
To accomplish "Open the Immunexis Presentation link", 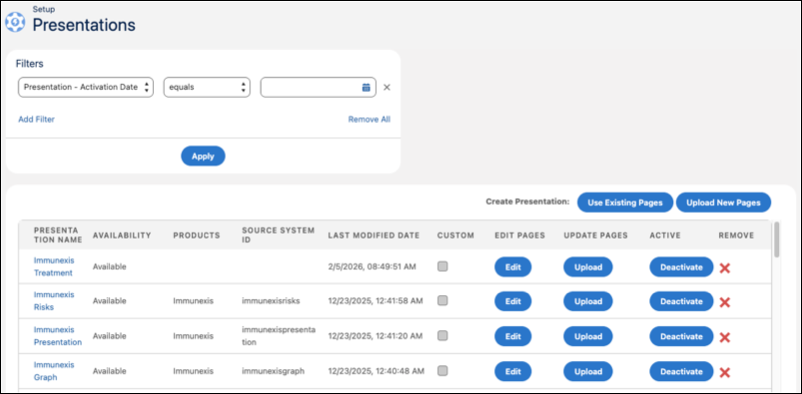I will click(58, 336).
